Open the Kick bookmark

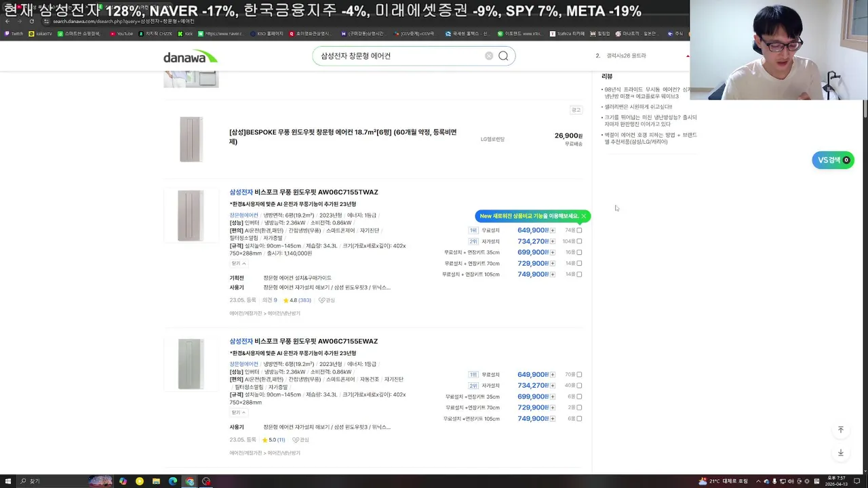coord(185,33)
